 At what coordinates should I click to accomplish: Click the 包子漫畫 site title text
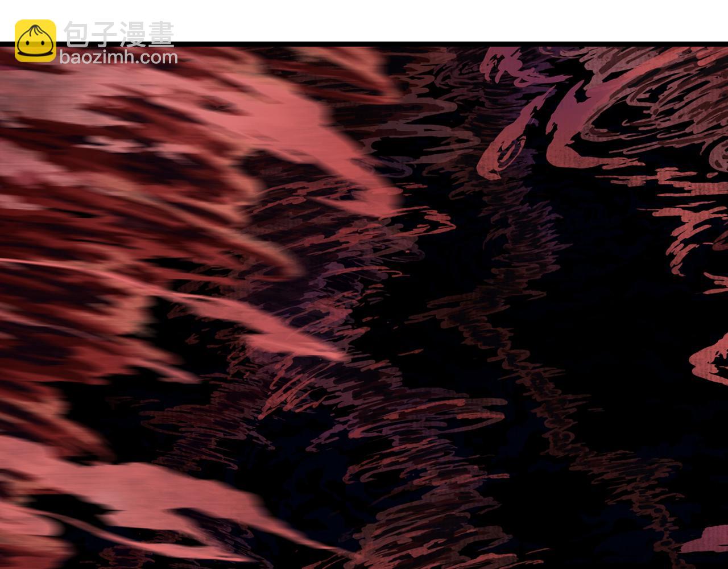(x=119, y=35)
